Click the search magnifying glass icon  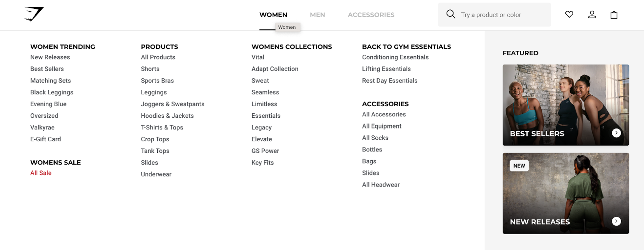[x=450, y=14]
